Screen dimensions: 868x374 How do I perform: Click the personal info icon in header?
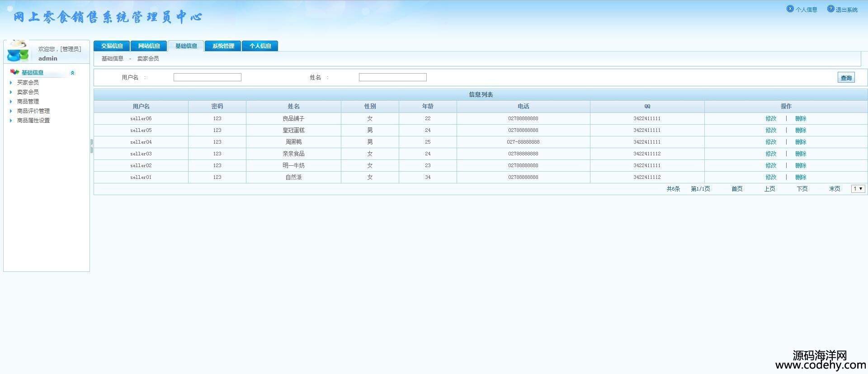(x=790, y=9)
